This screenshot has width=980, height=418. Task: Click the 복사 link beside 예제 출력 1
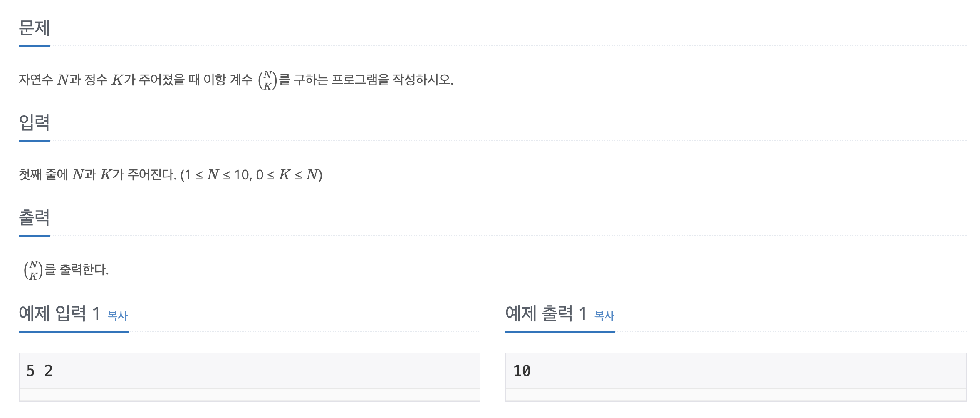604,316
